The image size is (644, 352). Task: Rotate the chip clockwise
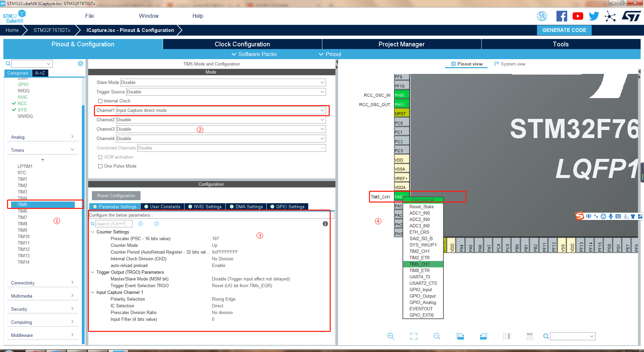(460, 336)
